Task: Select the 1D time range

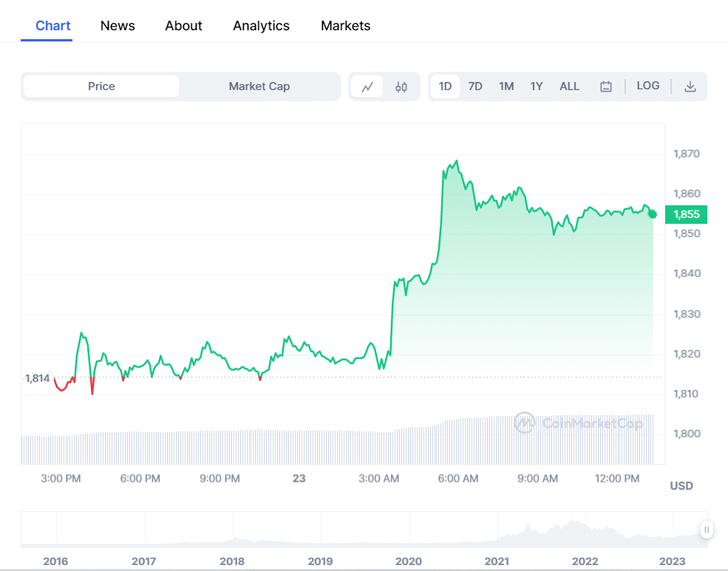Action: pos(445,86)
